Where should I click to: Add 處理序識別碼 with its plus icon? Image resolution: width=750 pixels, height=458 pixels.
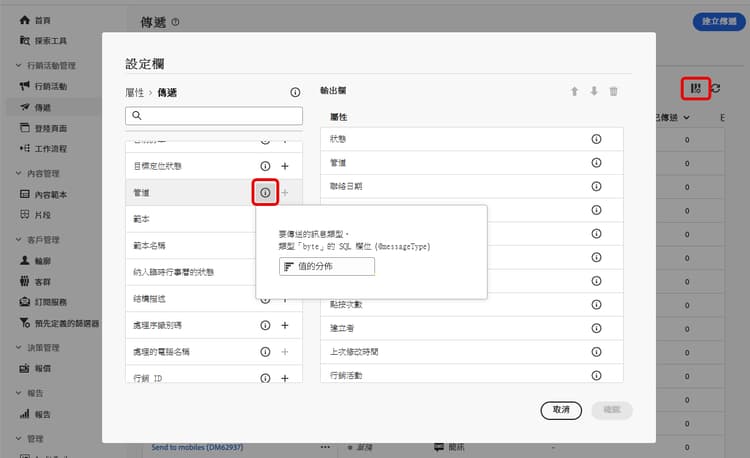[x=285, y=325]
